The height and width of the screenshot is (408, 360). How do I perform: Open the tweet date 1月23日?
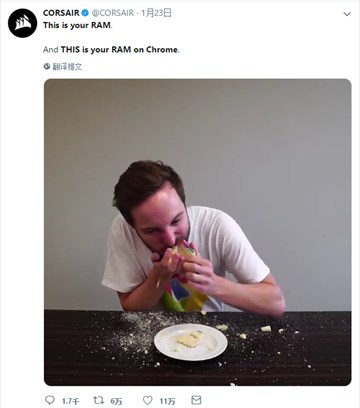tap(156, 13)
